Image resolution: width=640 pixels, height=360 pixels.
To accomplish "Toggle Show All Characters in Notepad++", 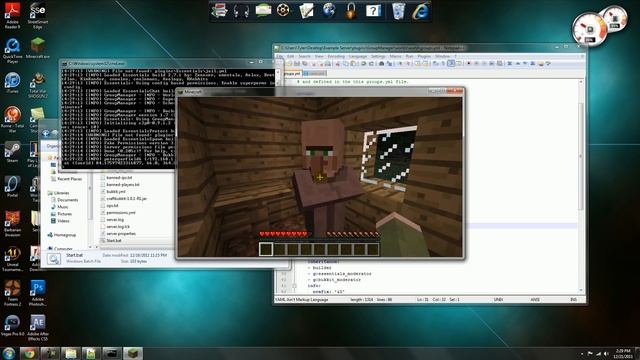I will click(x=443, y=64).
